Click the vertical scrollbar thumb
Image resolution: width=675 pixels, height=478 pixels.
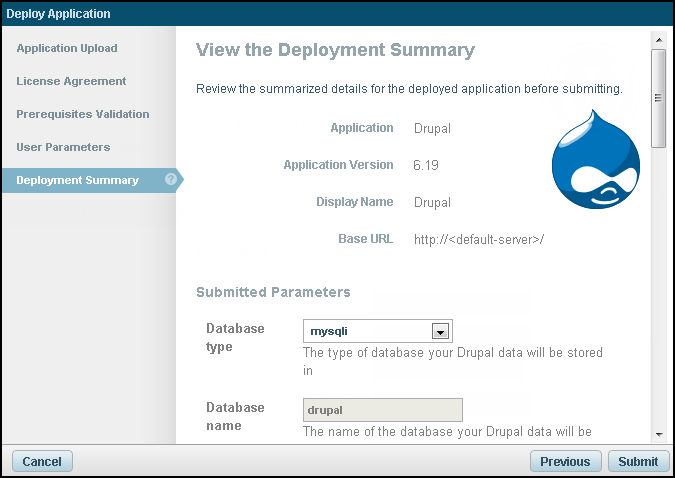click(x=658, y=98)
